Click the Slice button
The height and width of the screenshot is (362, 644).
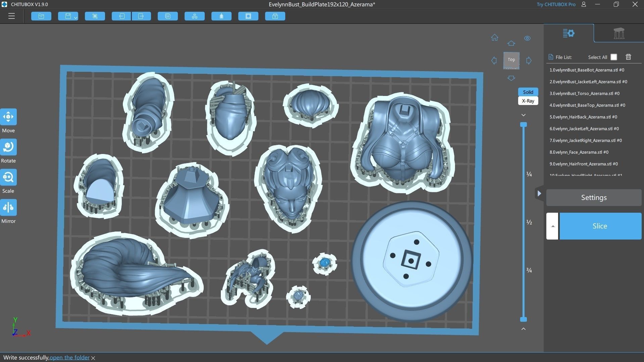(x=600, y=226)
